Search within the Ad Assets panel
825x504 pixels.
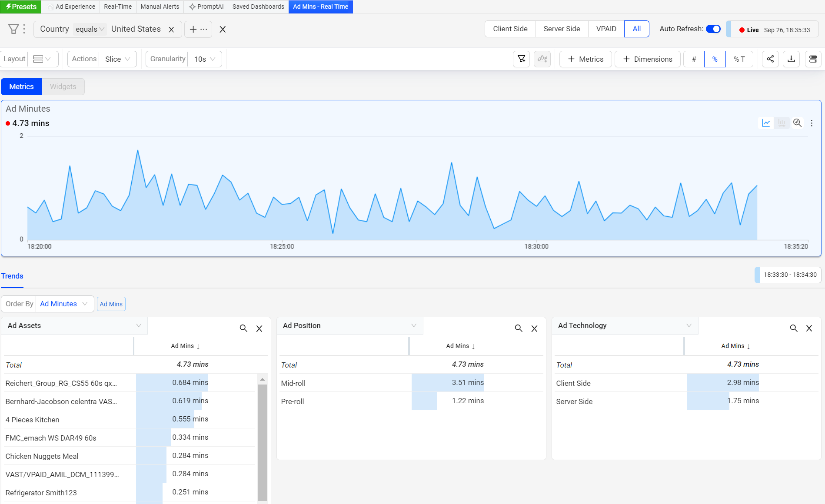click(x=243, y=328)
